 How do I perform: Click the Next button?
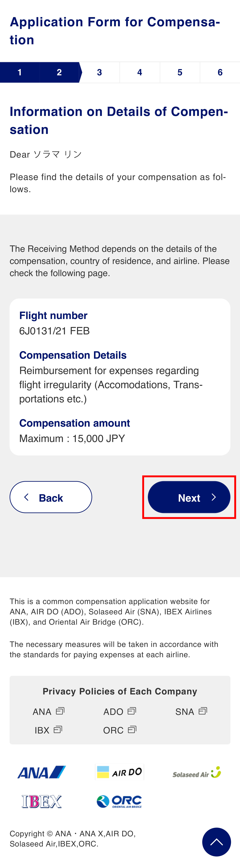189,497
